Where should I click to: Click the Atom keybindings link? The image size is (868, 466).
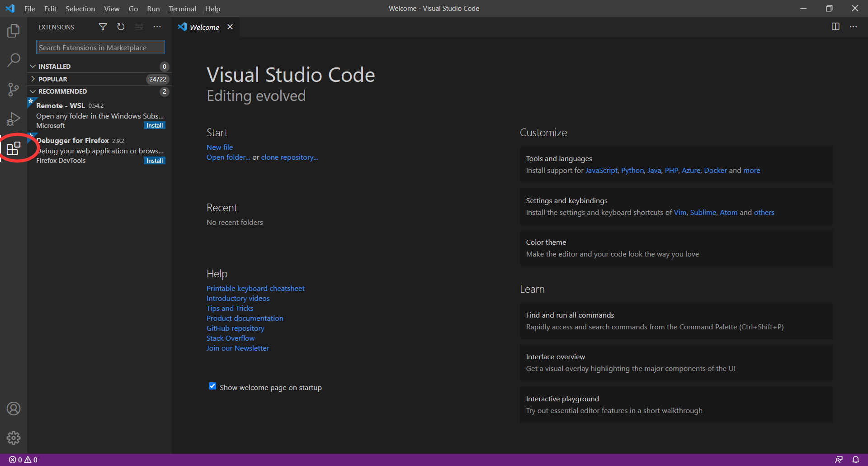[x=729, y=212]
